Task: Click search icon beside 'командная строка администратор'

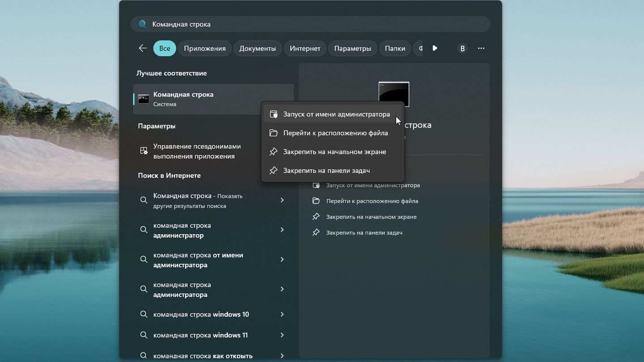Action: 144,230
